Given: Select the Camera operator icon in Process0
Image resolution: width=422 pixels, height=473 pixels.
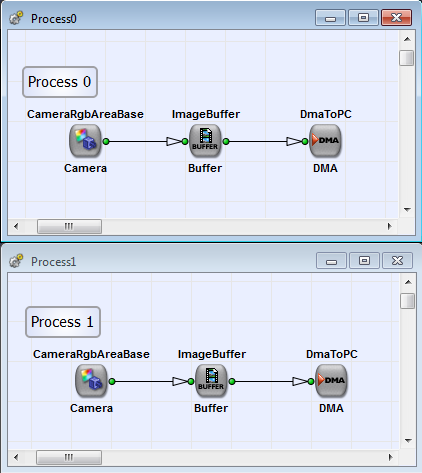Looking at the screenshot, I should [85, 141].
